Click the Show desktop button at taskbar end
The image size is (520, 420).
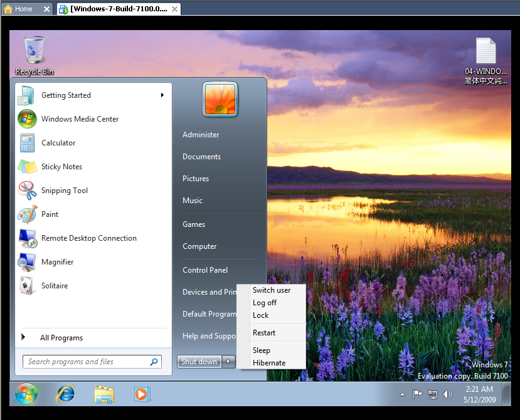coord(506,394)
